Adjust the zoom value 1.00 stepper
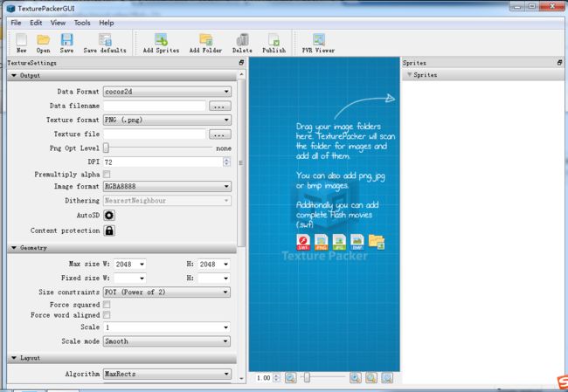 (x=276, y=378)
